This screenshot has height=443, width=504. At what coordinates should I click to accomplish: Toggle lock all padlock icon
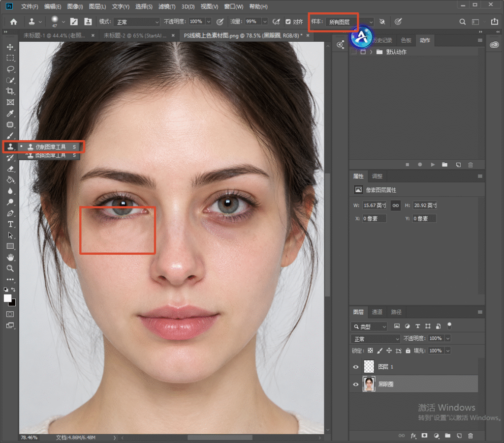[x=408, y=351]
